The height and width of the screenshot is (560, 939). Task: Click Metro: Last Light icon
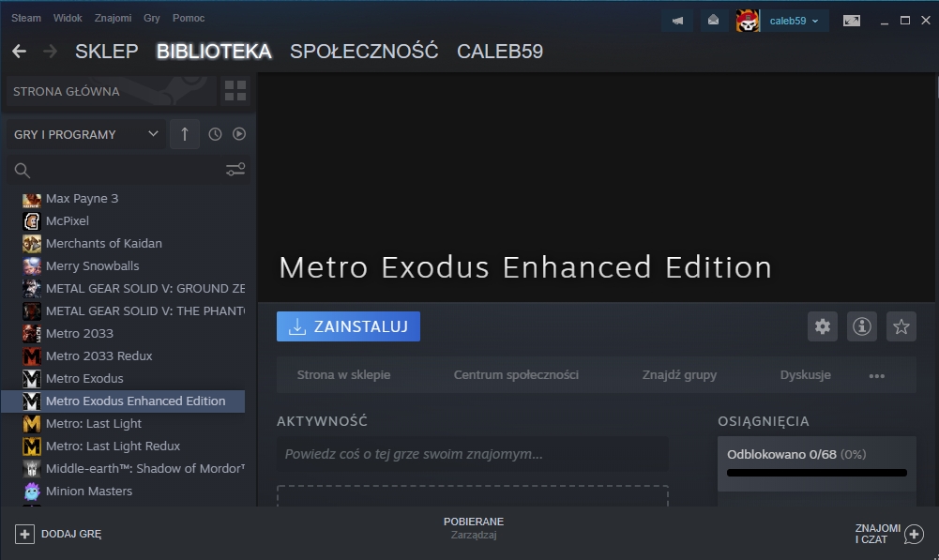[x=32, y=423]
